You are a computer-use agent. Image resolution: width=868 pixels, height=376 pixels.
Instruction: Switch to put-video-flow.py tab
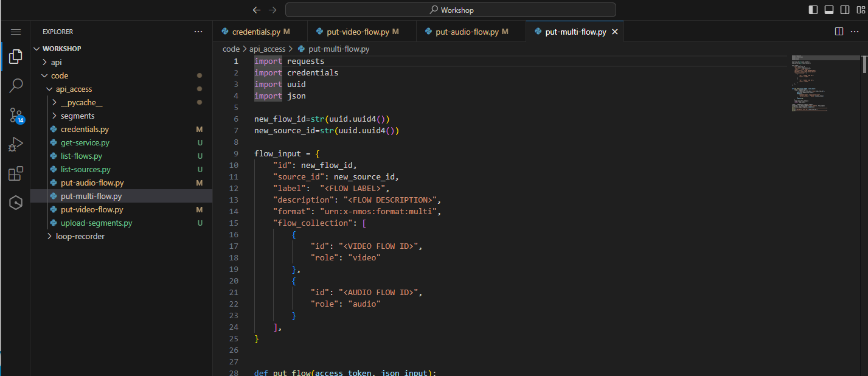[362, 32]
